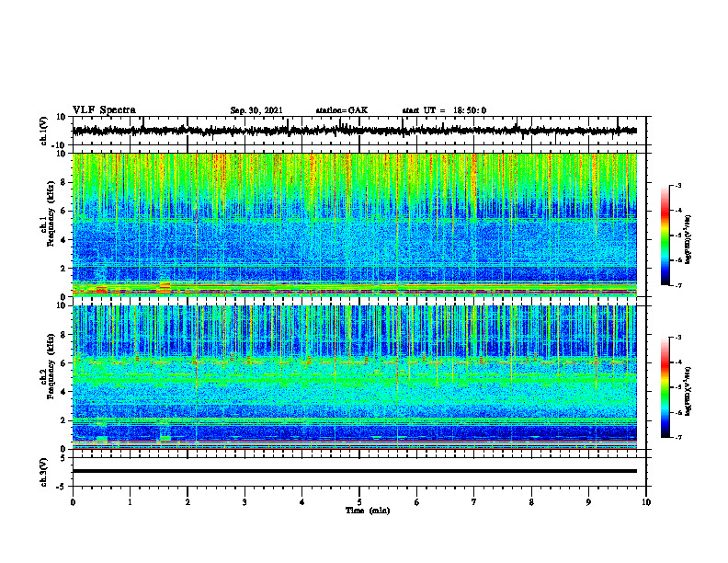Click the ch.1 spectrogram colorbar
Screen dimensions: 728x563
pos(665,236)
